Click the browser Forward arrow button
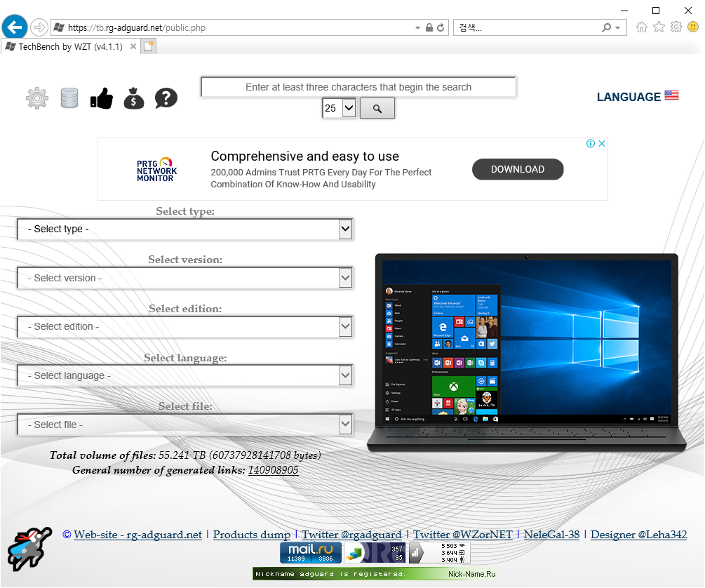 click(39, 27)
